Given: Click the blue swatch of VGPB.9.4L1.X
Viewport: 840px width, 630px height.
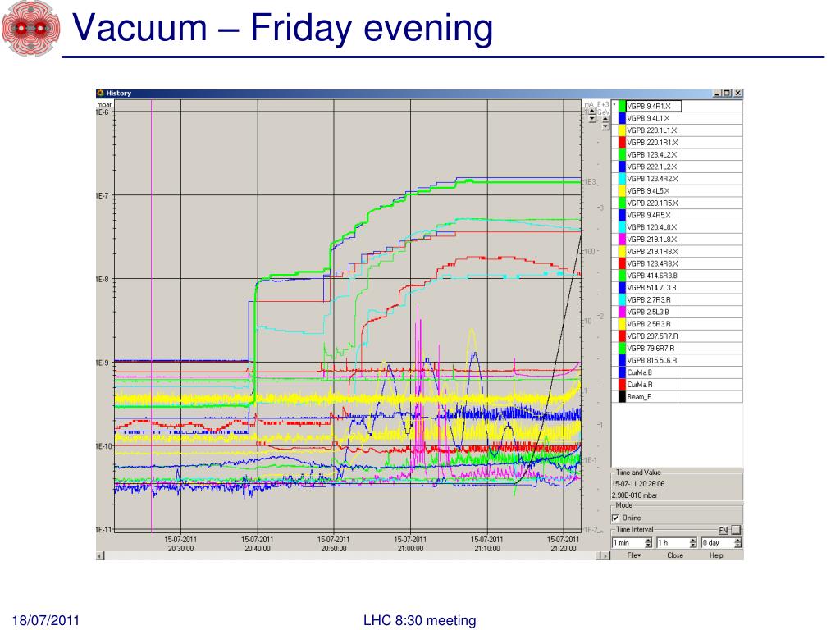Looking at the screenshot, I should [x=623, y=118].
